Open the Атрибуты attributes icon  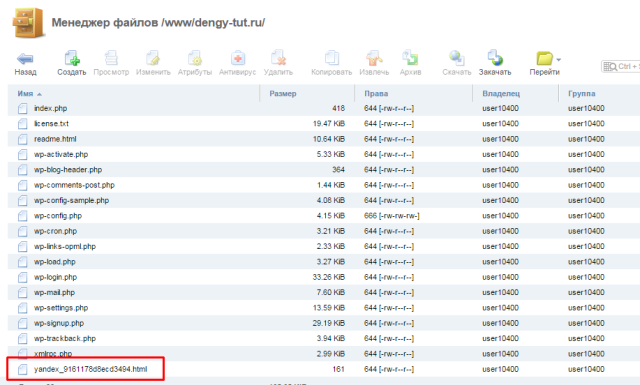pyautogui.click(x=195, y=58)
